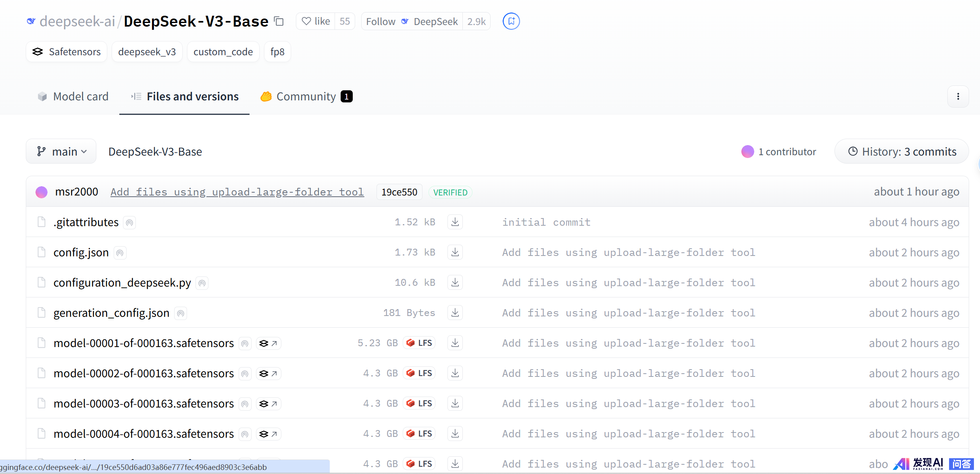
Task: Download model-00001-of-000163.safetensors file
Action: (455, 343)
